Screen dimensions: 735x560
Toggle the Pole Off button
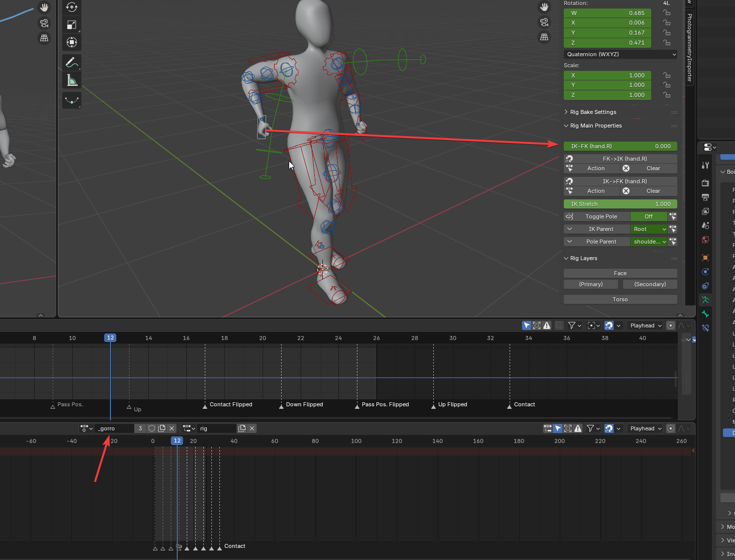pyautogui.click(x=648, y=216)
